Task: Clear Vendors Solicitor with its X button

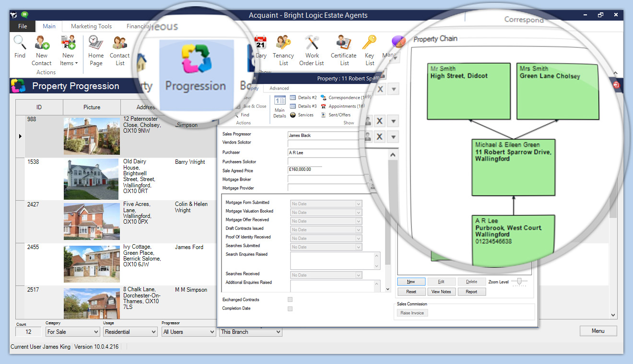Action: 379,137
